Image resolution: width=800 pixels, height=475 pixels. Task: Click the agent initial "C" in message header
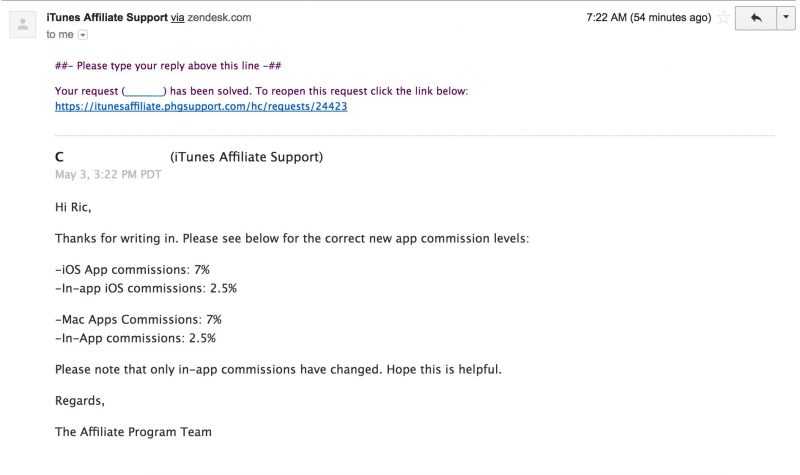click(x=59, y=157)
